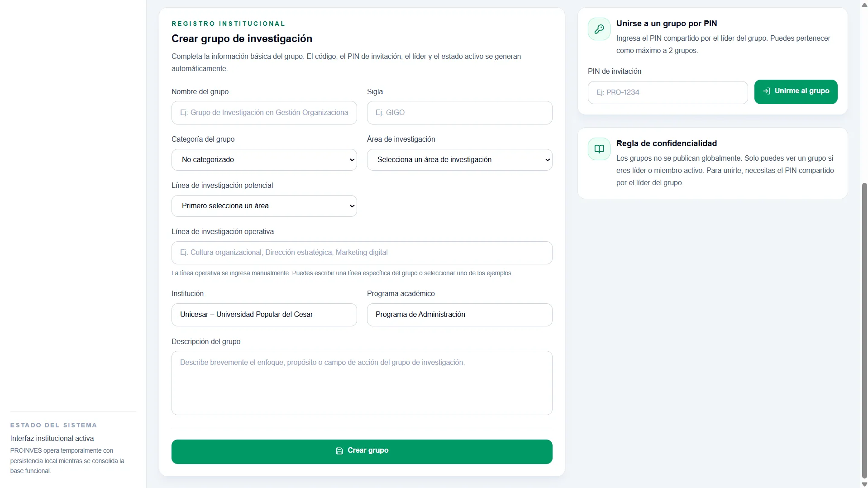Click the Unirme al grupo button
The image size is (868, 488).
tap(796, 92)
